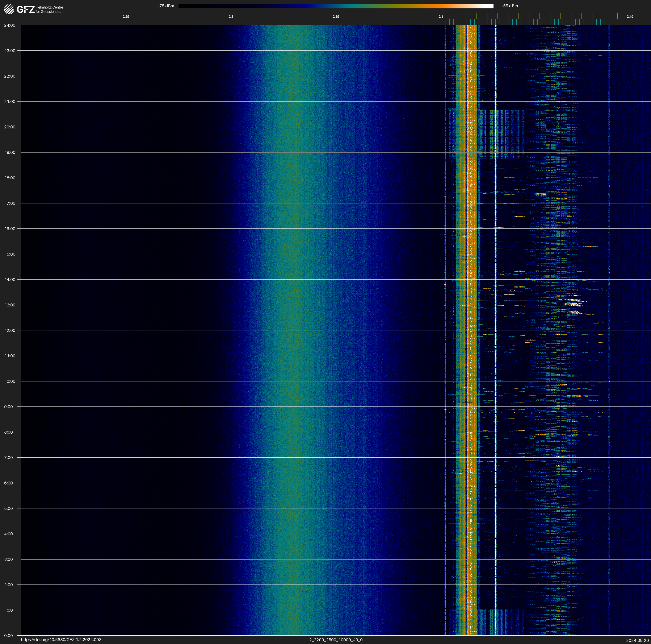The width and height of the screenshot is (651, 644).
Task: Click the 2024-09-20 date label
Action: [x=637, y=640]
